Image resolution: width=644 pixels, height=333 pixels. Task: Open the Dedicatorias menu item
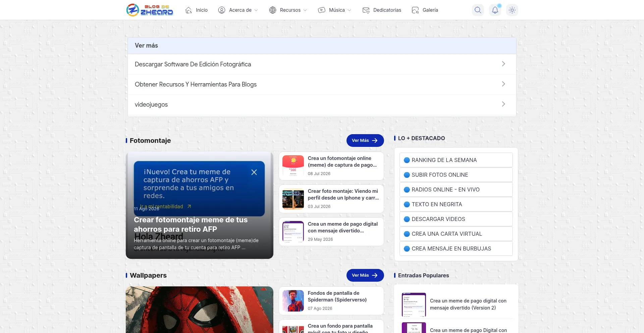(387, 10)
